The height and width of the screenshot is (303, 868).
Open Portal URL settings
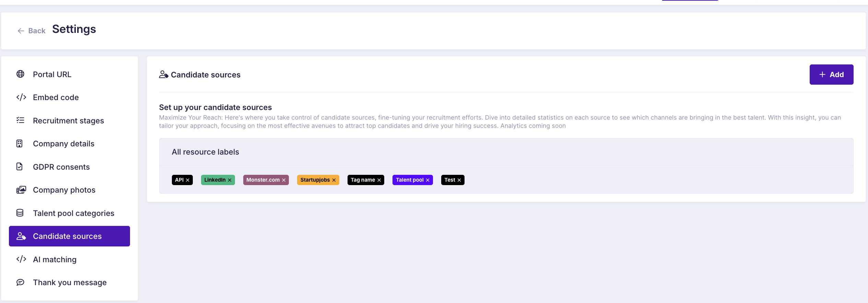click(x=52, y=74)
